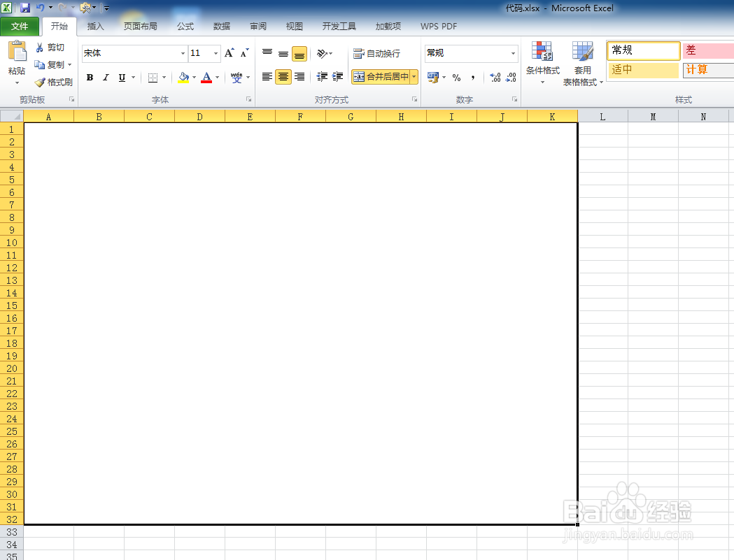Toggle align text left
The width and height of the screenshot is (734, 560).
(267, 77)
